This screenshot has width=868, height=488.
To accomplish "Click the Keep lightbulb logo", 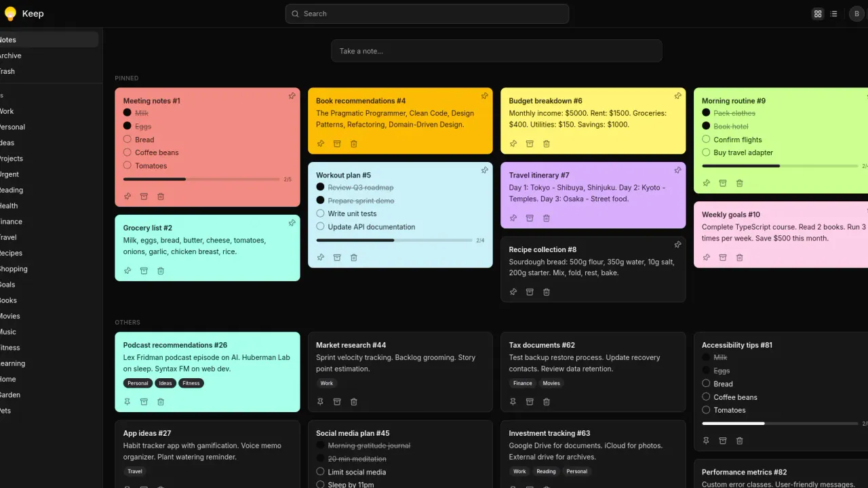I will coord(10,14).
